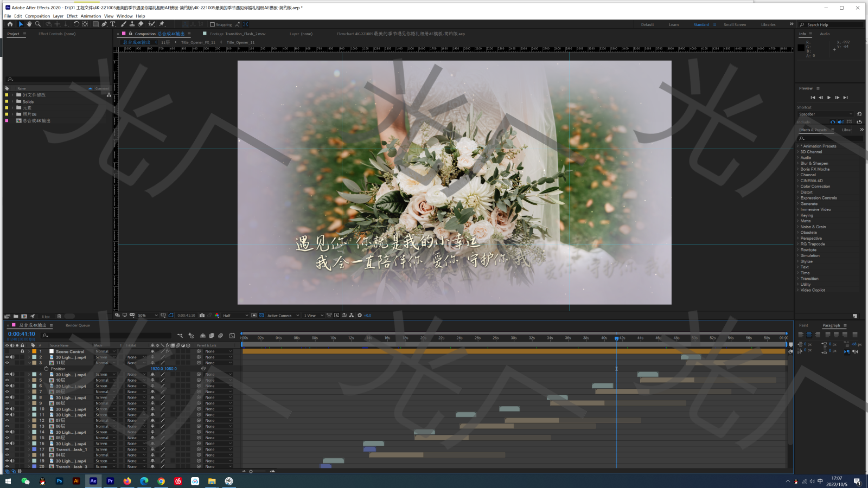
Task: Mute audio of layer 2 light mp4
Action: (12, 357)
